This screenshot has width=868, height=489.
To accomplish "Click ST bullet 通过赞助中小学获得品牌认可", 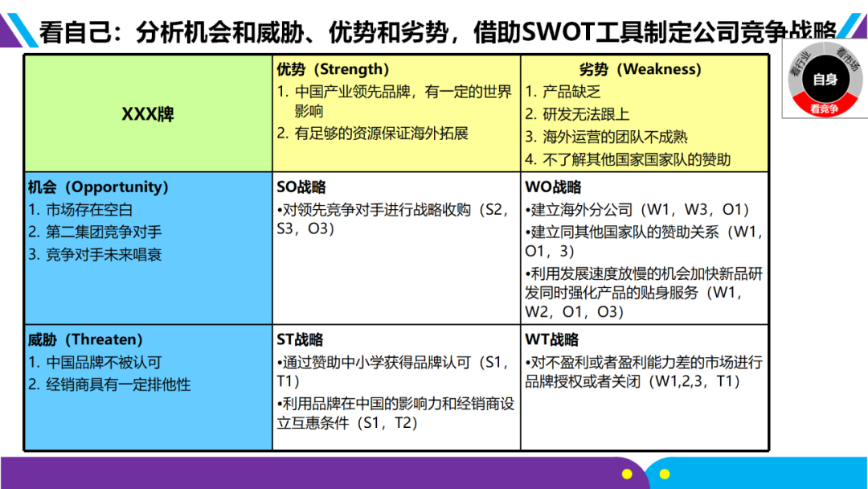I will click(393, 372).
